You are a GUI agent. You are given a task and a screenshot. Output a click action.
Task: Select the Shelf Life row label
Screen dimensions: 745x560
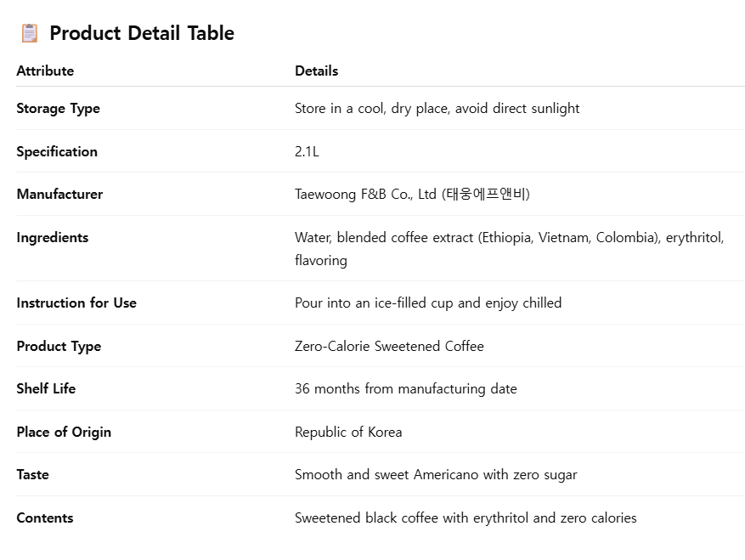pos(46,388)
